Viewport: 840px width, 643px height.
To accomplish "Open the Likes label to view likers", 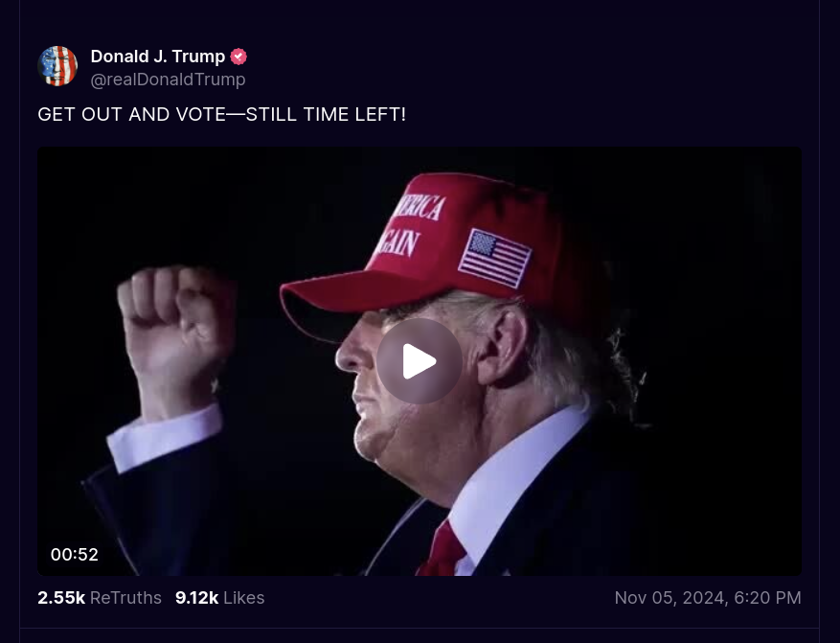I will [243, 598].
